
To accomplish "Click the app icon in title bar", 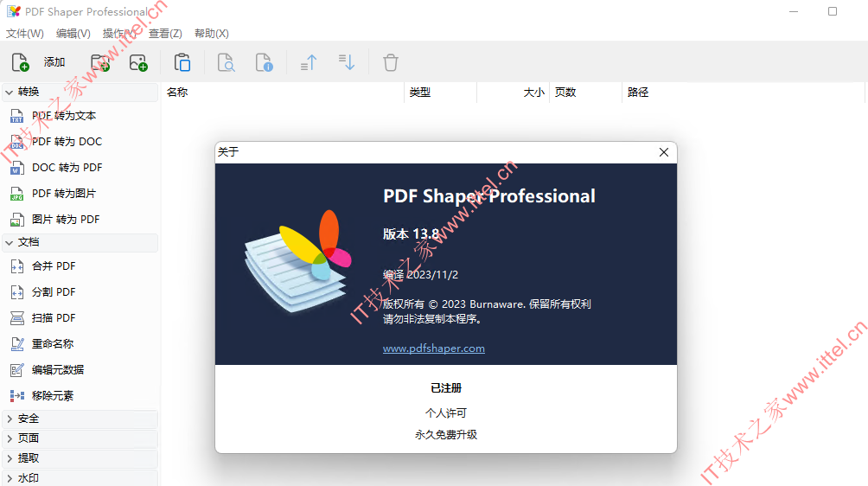I will (x=13, y=11).
